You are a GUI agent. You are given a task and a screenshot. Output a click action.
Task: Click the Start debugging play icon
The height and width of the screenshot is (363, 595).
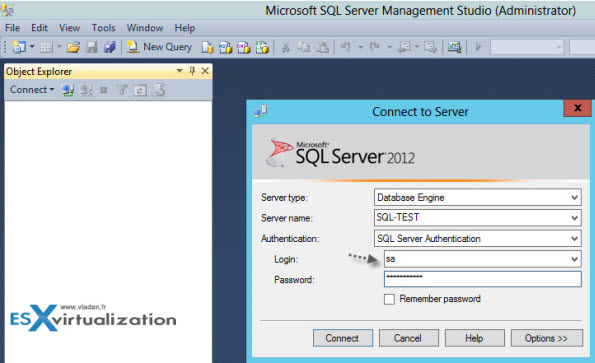(478, 47)
